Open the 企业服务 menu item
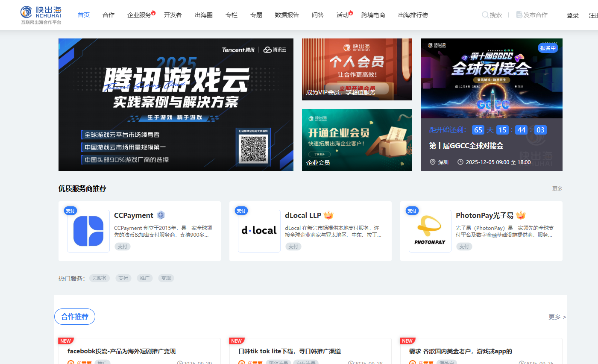The width and height of the screenshot is (598, 364). tap(139, 15)
